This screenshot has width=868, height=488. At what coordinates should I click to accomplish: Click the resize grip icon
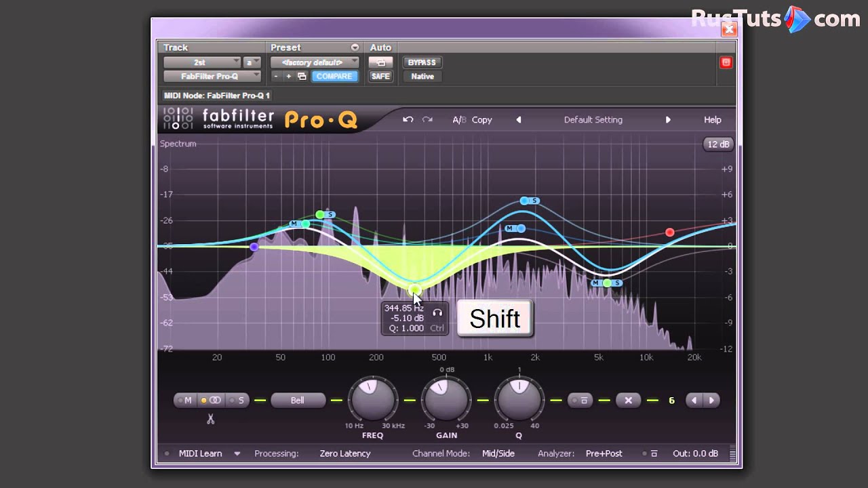(732, 453)
